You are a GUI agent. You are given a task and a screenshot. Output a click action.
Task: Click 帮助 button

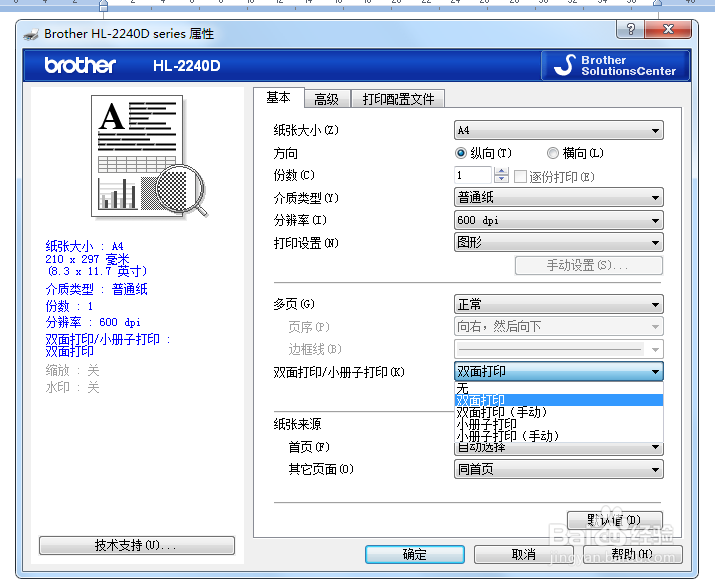point(632,555)
